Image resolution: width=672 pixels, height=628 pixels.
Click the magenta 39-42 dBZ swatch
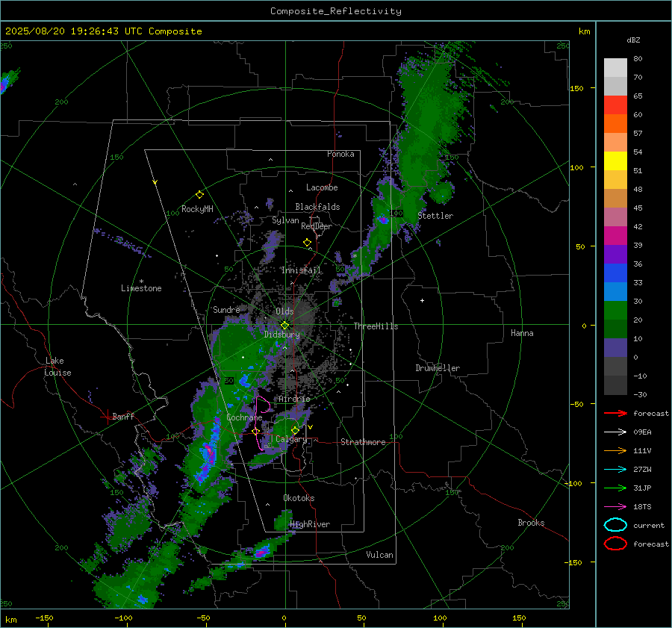[x=615, y=235]
